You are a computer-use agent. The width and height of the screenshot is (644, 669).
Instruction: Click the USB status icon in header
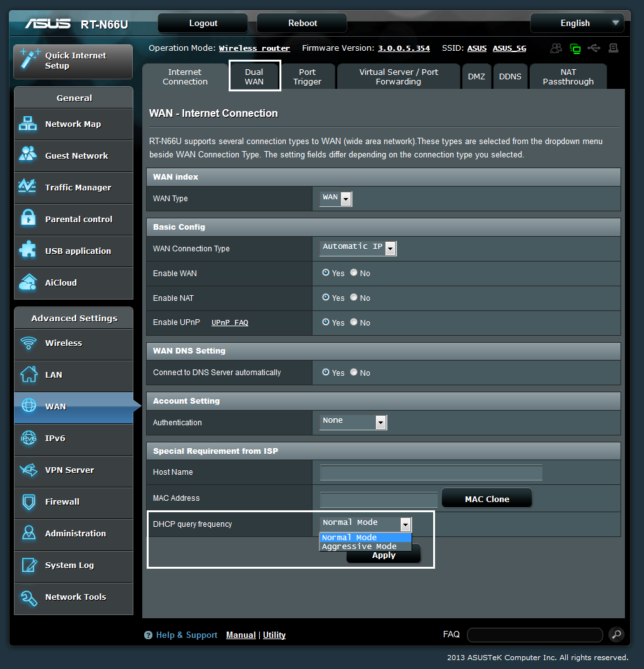593,48
